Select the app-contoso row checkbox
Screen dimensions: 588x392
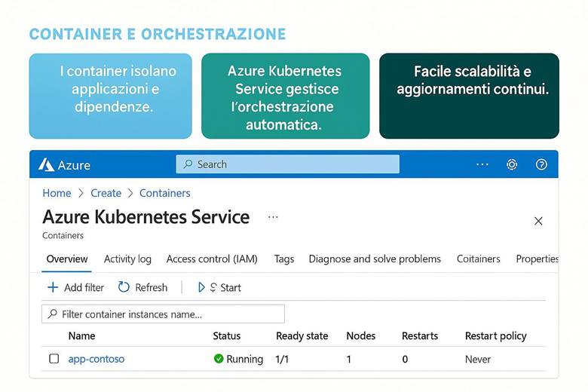coord(54,359)
